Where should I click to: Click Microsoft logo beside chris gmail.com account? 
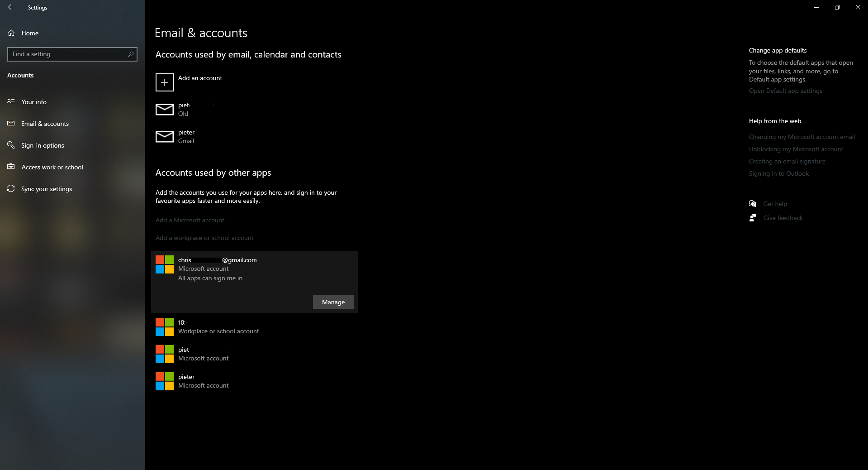(165, 264)
